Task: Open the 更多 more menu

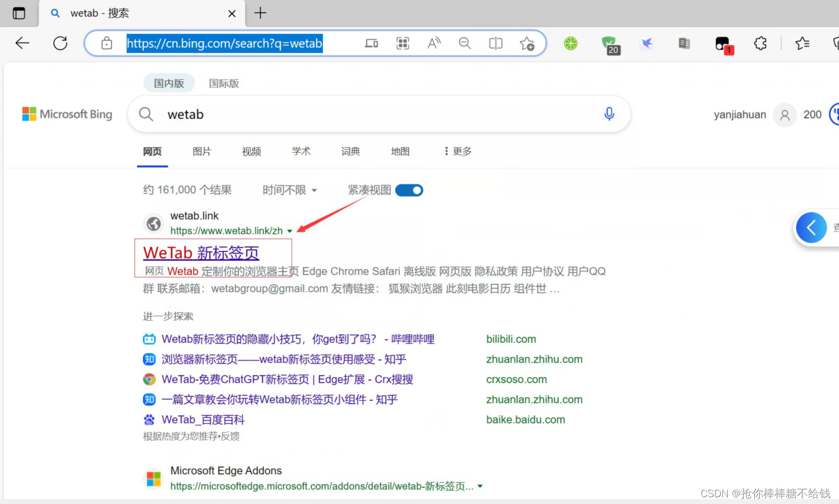Action: pos(458,151)
